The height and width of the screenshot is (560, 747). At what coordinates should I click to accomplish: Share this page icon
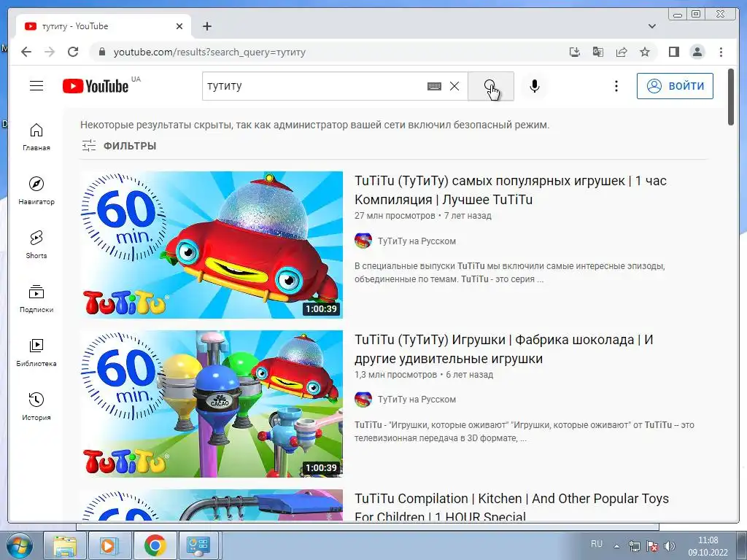(622, 52)
